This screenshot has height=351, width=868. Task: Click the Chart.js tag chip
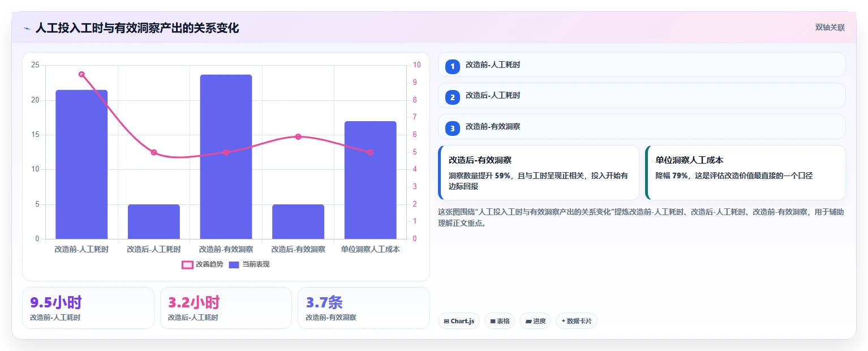(459, 321)
